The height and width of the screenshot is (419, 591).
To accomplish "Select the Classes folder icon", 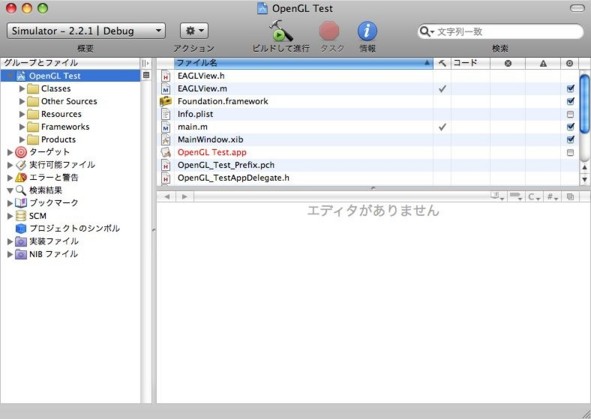I will pyautogui.click(x=33, y=89).
